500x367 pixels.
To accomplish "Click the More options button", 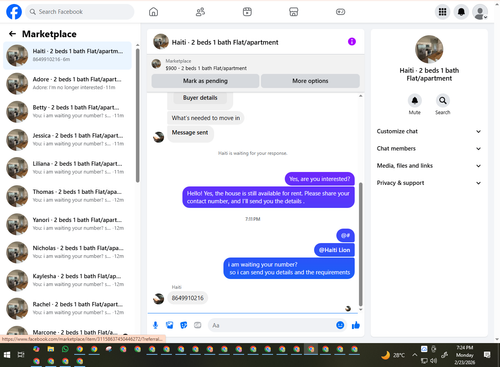I will (x=310, y=81).
